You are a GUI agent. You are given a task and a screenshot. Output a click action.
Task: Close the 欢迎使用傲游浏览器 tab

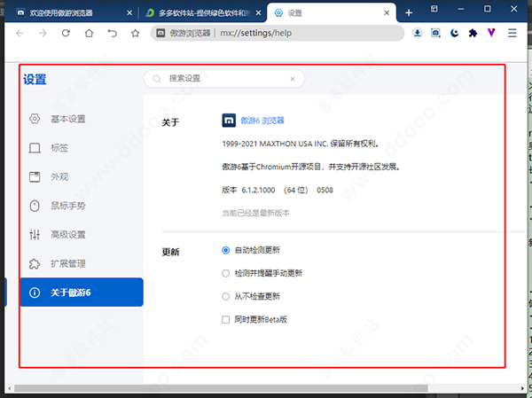point(129,13)
